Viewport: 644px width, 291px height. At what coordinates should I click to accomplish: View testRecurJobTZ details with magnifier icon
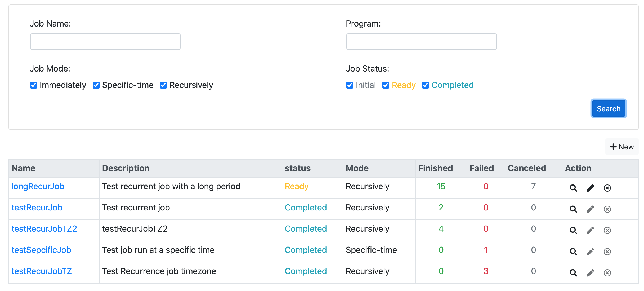point(573,273)
